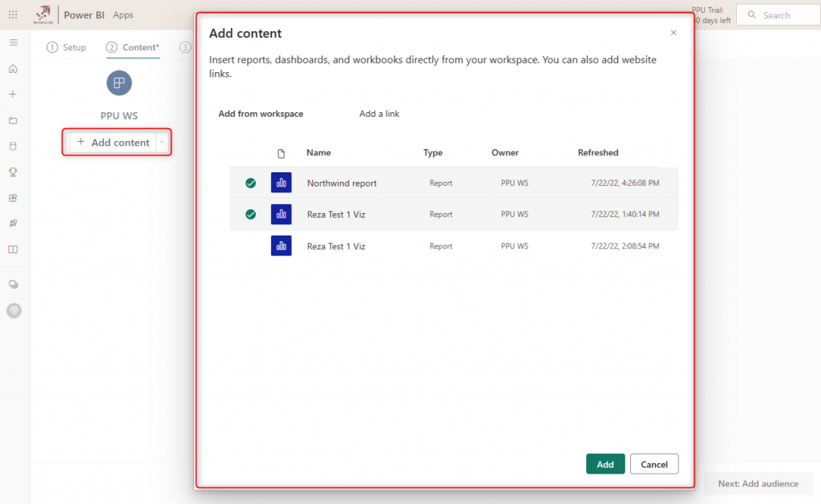Screen dimensions: 821x504
Task: Uncheck the Northwind report checkmark
Action: pos(251,183)
